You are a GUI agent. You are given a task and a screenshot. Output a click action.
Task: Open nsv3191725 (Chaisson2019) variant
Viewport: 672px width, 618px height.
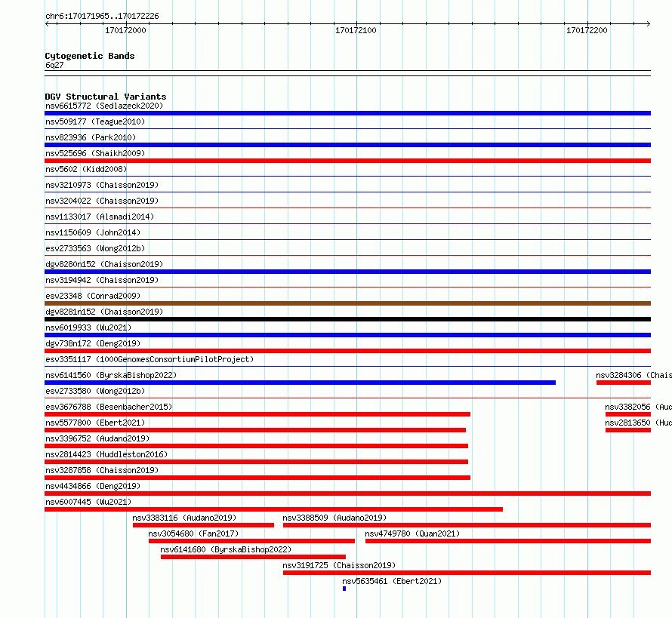tap(339, 565)
